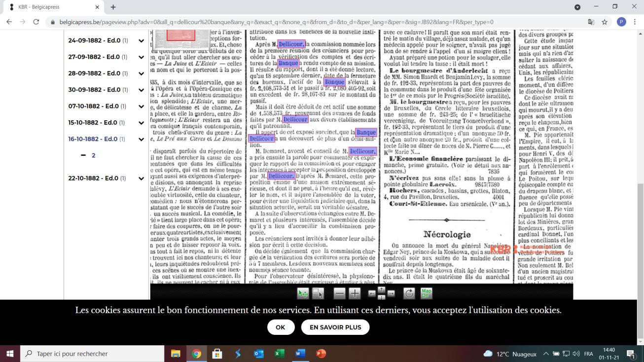Select the pan/move viewer tool
This screenshot has height=362, width=644.
pos(303,293)
